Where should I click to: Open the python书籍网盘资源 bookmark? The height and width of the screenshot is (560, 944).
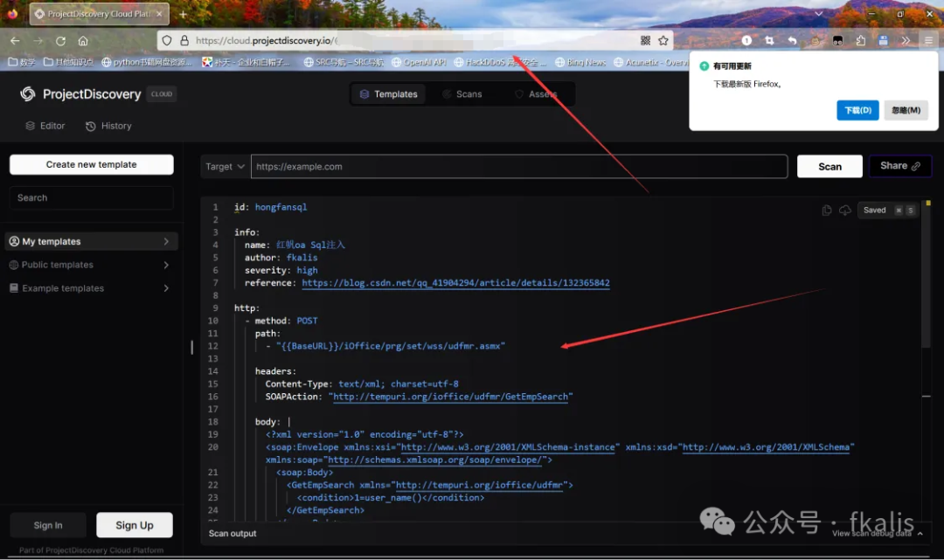point(147,62)
